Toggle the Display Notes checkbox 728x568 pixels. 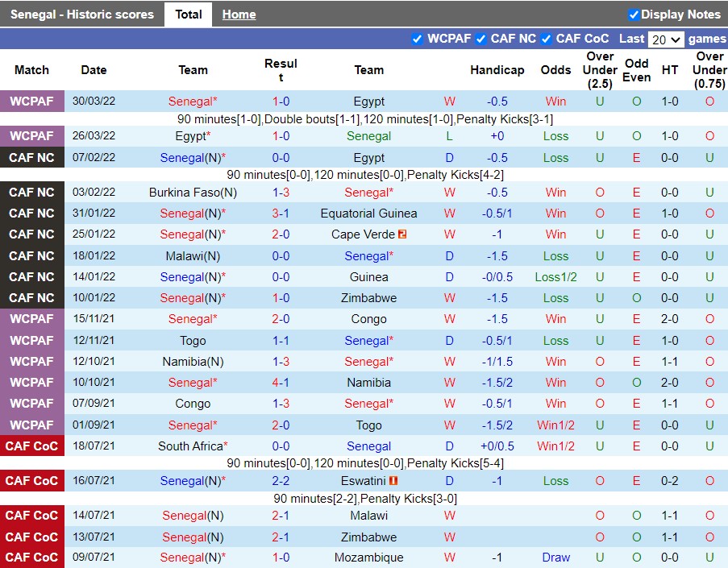coord(634,15)
